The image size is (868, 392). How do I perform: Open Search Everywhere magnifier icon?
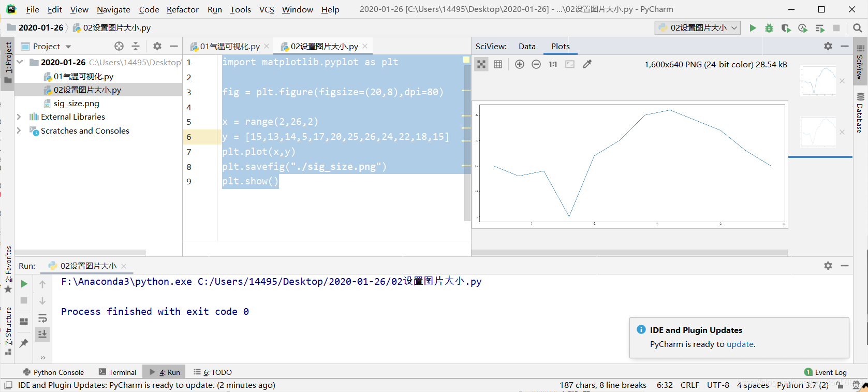[857, 28]
